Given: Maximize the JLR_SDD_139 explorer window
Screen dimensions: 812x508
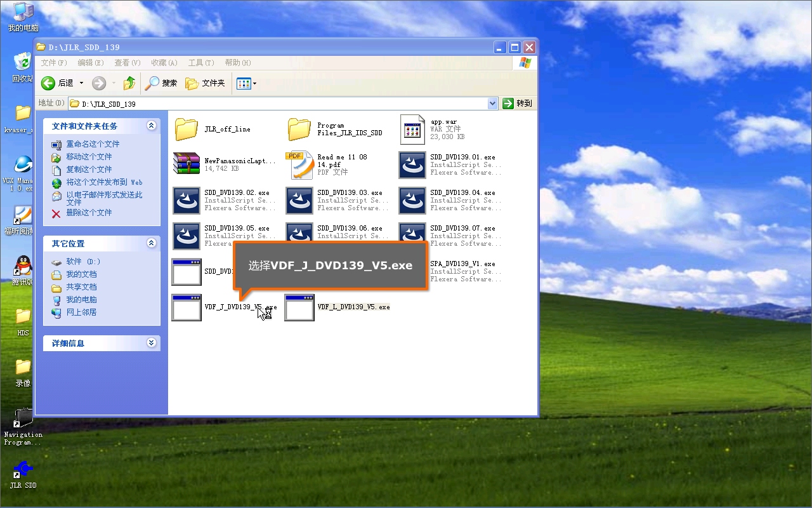Looking at the screenshot, I should (514, 47).
